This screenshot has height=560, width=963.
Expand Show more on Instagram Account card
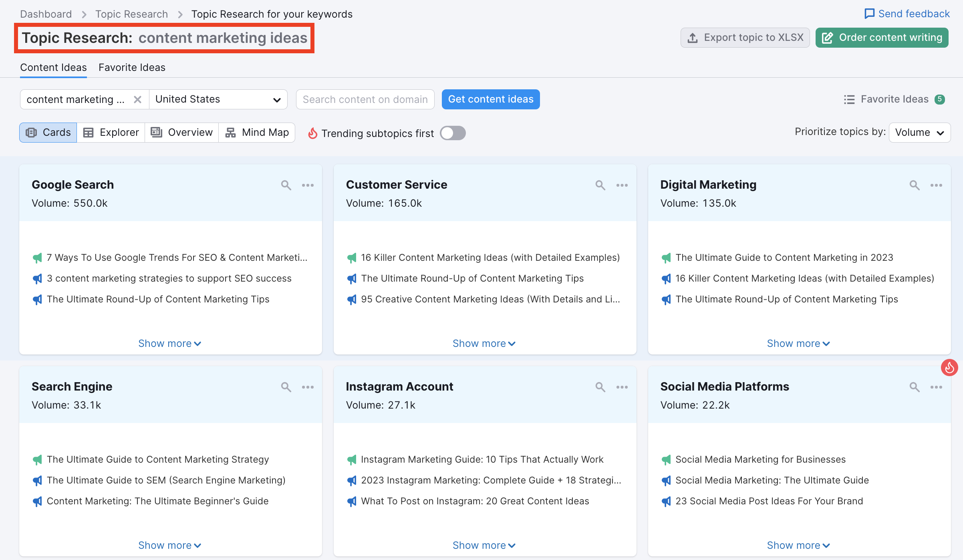[484, 545]
